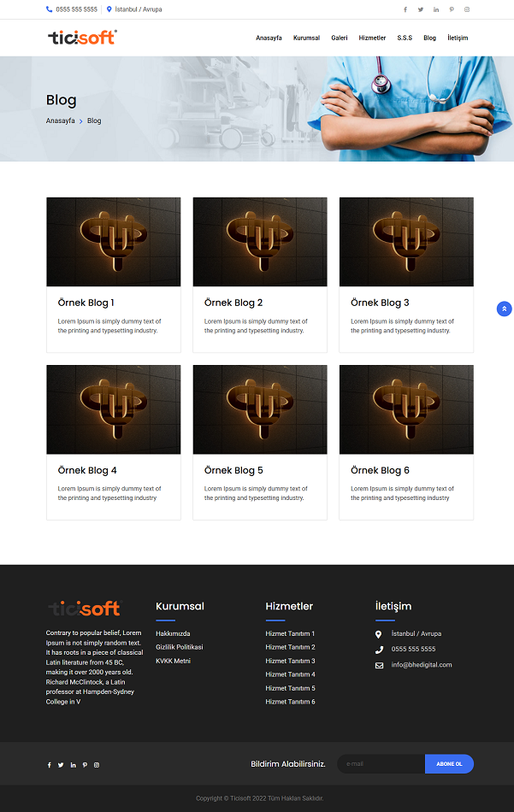The width and height of the screenshot is (514, 812).
Task: Open the Gizlilik Politikası footer link
Action: tap(179, 647)
